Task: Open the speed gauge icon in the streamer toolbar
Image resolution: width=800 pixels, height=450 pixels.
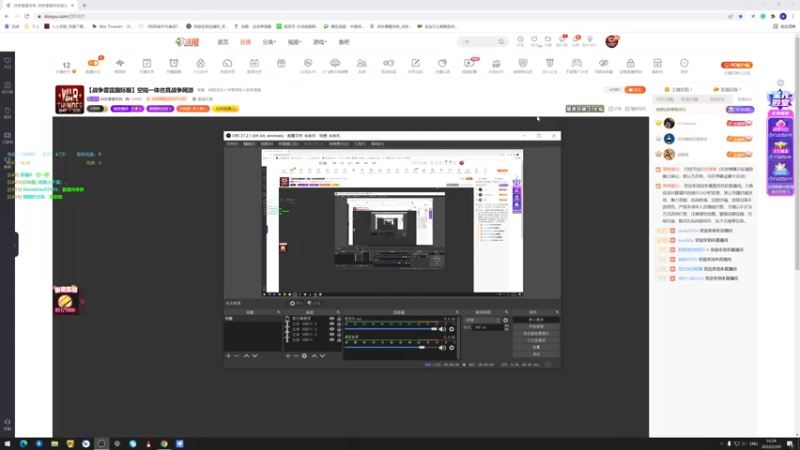Action: point(228,63)
